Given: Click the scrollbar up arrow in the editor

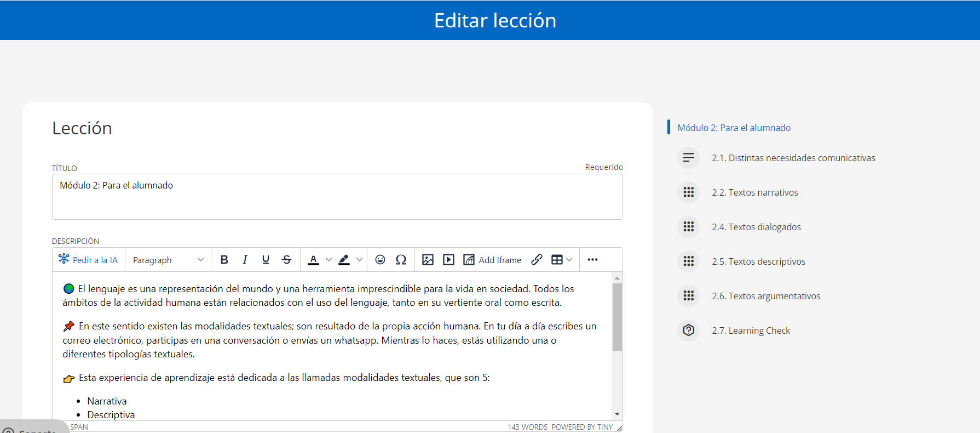Looking at the screenshot, I should [x=617, y=278].
